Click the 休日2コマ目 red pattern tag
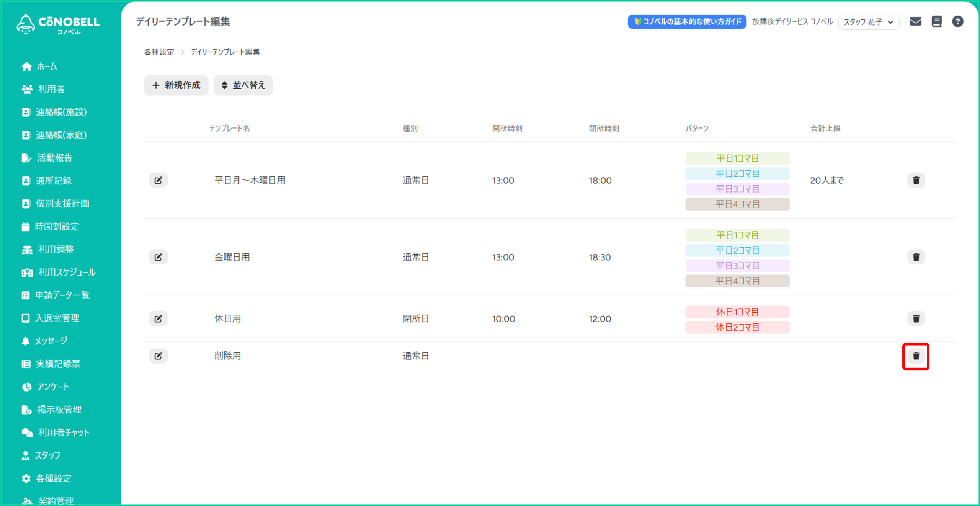 pyautogui.click(x=737, y=327)
